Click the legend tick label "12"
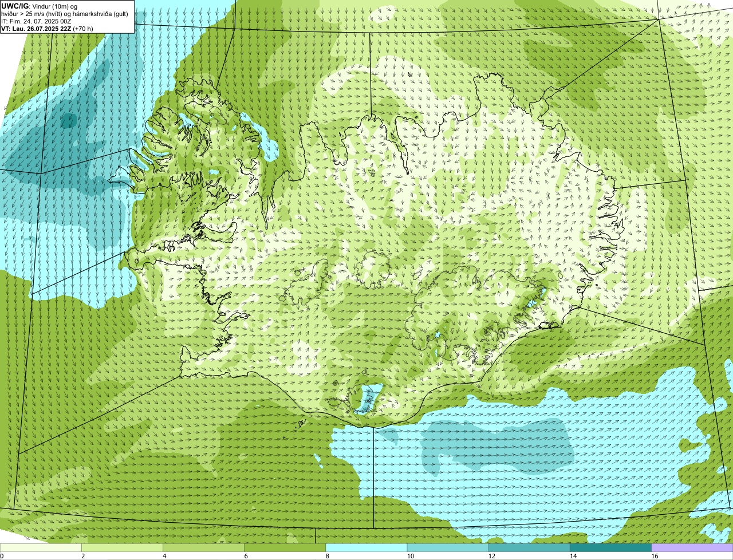The image size is (733, 560). 491,556
